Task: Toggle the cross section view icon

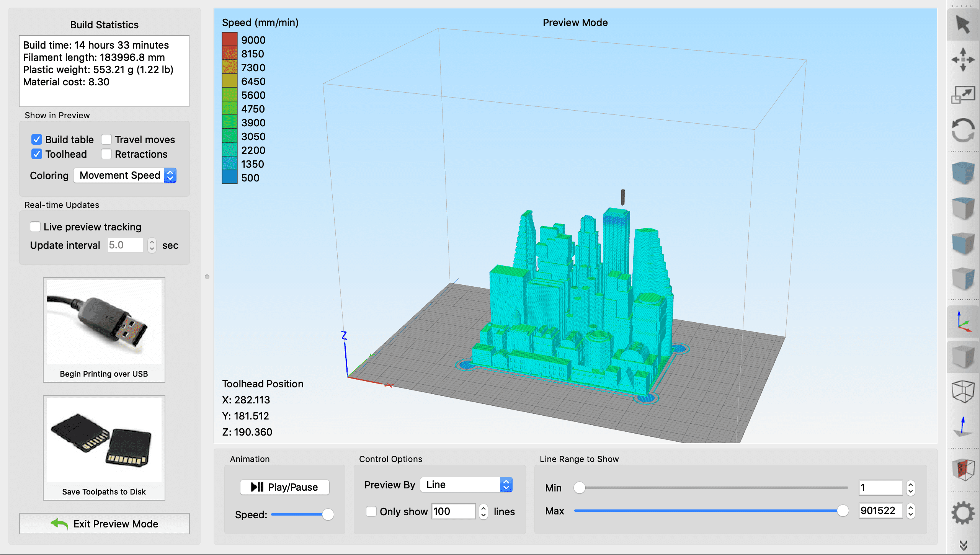Action: coord(963,469)
